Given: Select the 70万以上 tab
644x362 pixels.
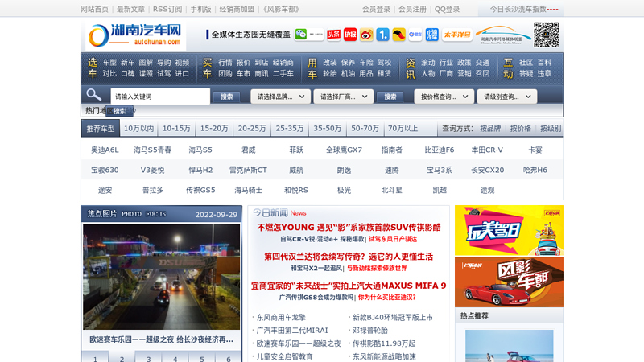Looking at the screenshot, I should [403, 129].
